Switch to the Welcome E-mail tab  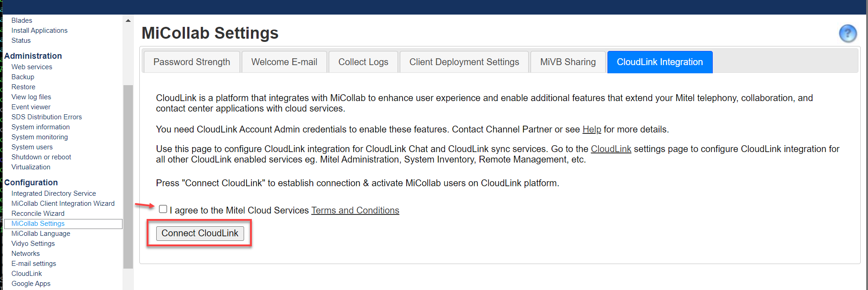coord(284,62)
